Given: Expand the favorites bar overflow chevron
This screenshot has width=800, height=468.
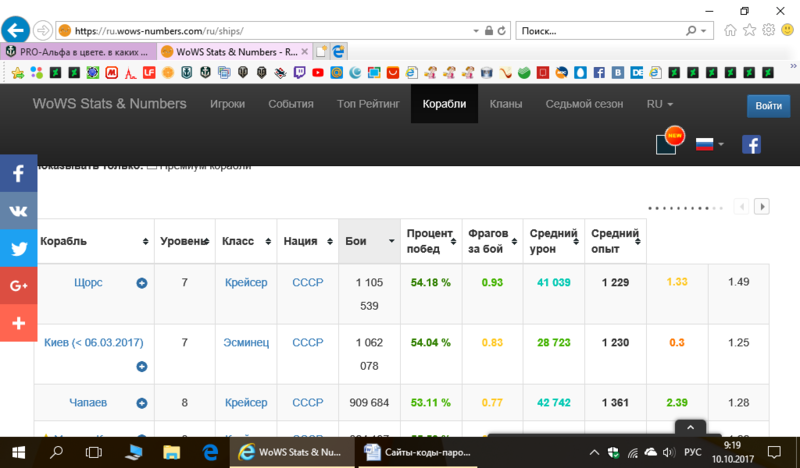Looking at the screenshot, I should point(793,66).
